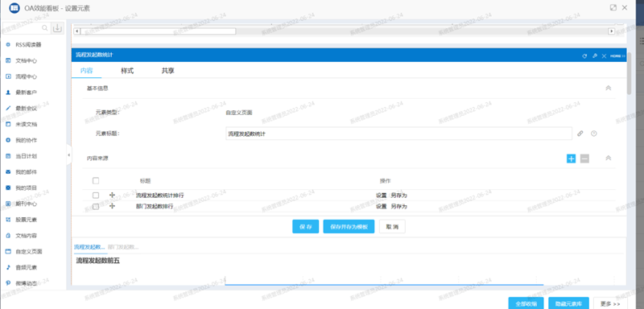Focus the 元素标题 input field

click(398, 134)
